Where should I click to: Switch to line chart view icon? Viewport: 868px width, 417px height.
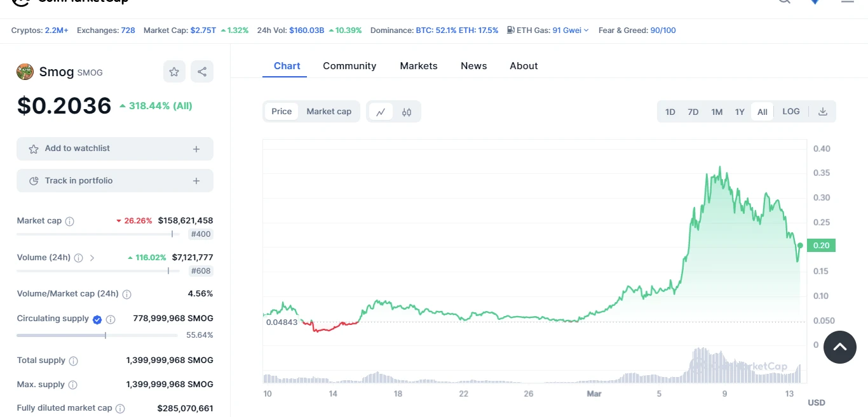pos(381,112)
